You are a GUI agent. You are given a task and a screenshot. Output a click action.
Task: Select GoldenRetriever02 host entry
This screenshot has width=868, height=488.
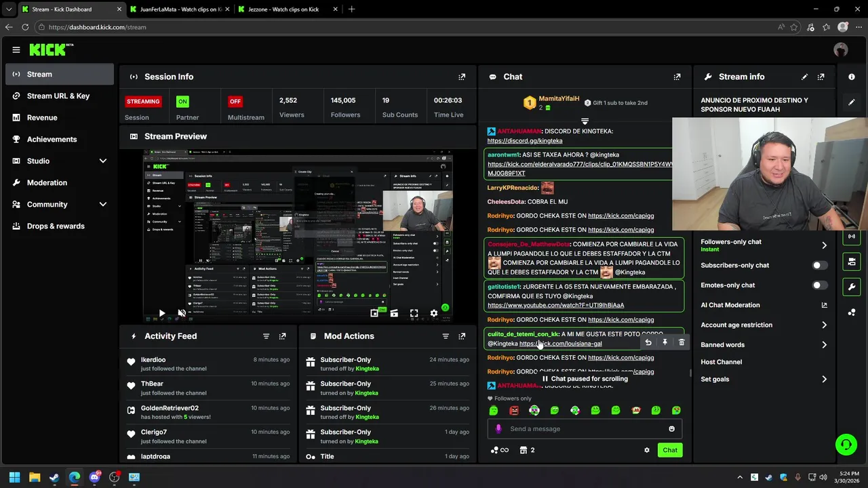pyautogui.click(x=208, y=412)
